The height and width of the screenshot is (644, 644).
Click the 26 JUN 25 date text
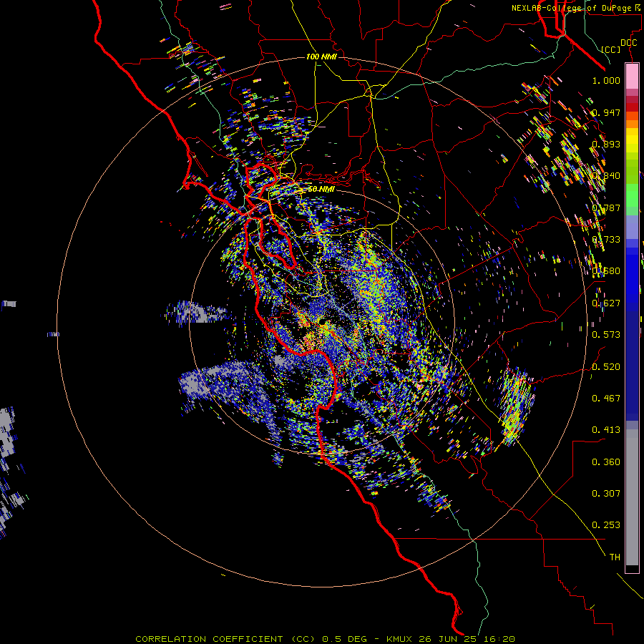(x=449, y=639)
